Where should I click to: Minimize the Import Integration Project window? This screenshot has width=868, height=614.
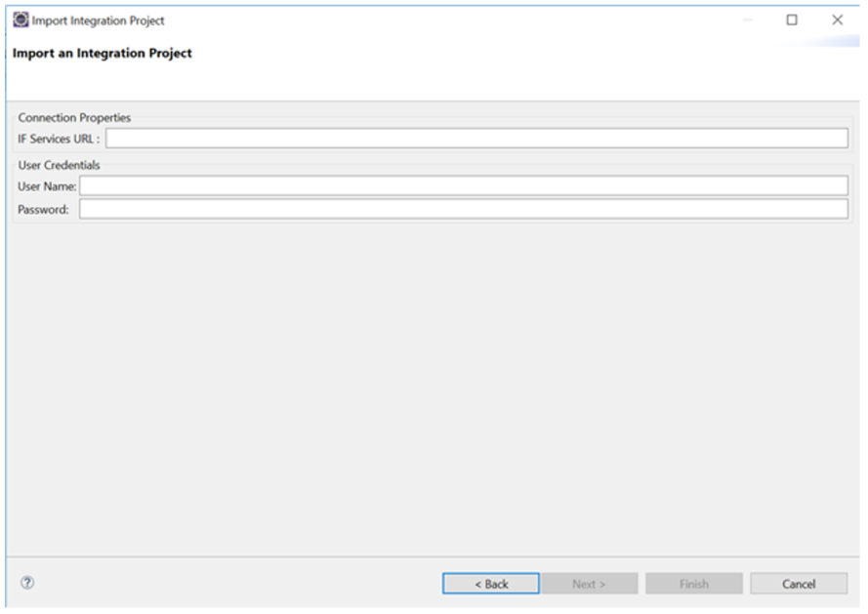point(748,20)
